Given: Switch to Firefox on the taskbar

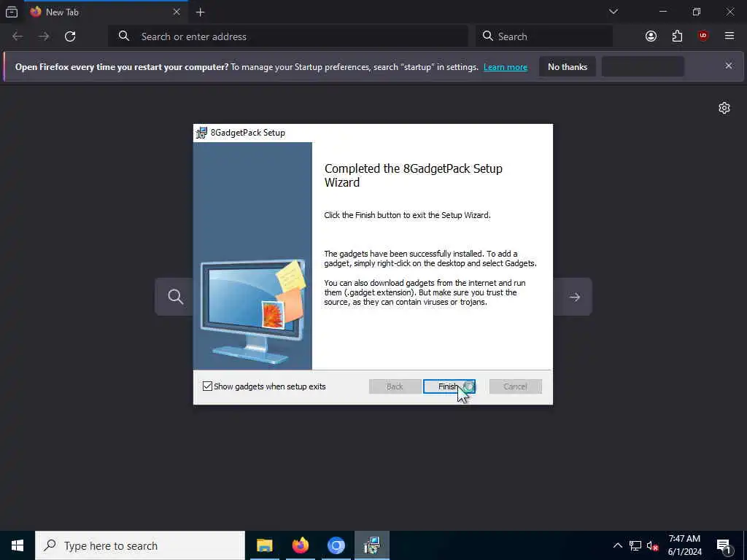Looking at the screenshot, I should click(x=300, y=545).
